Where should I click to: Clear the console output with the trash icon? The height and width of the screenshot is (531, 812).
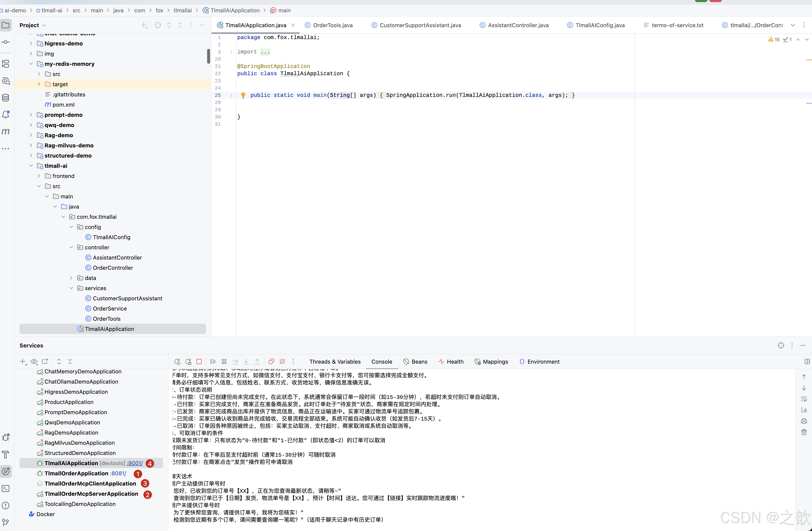click(804, 432)
